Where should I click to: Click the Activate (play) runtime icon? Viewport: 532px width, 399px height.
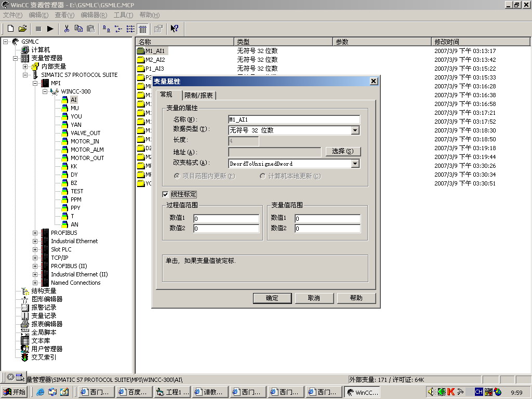click(50, 29)
